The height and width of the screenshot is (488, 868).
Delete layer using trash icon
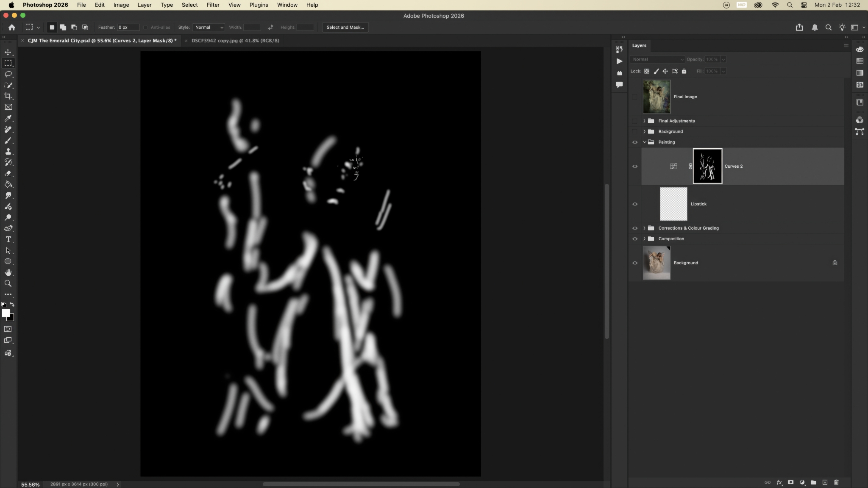point(836,482)
